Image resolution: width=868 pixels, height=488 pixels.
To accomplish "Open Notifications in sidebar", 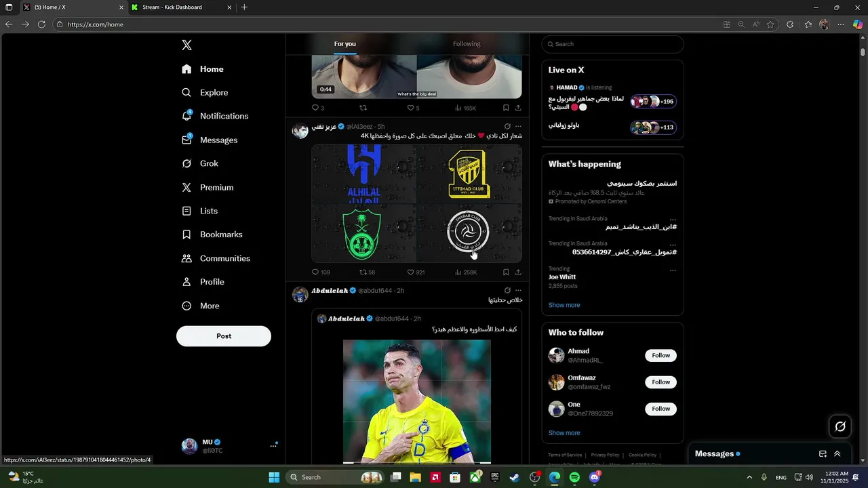I will [x=215, y=116].
